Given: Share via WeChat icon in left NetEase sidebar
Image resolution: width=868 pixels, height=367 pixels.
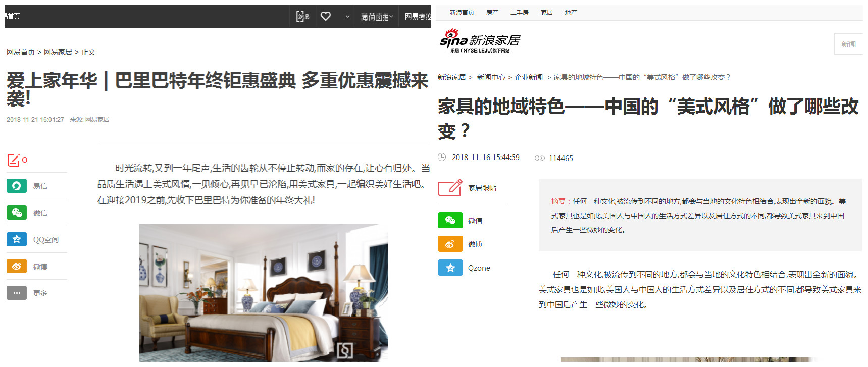Looking at the screenshot, I should pyautogui.click(x=17, y=213).
